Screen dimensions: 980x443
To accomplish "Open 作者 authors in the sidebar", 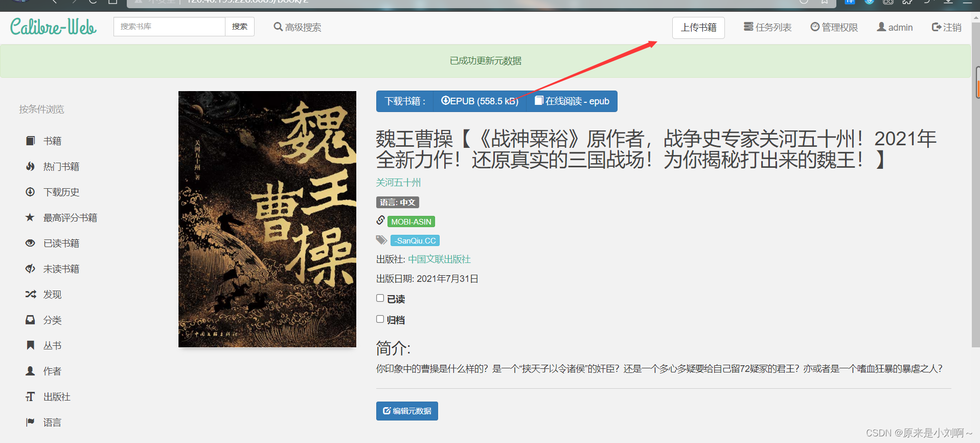I will tap(52, 371).
